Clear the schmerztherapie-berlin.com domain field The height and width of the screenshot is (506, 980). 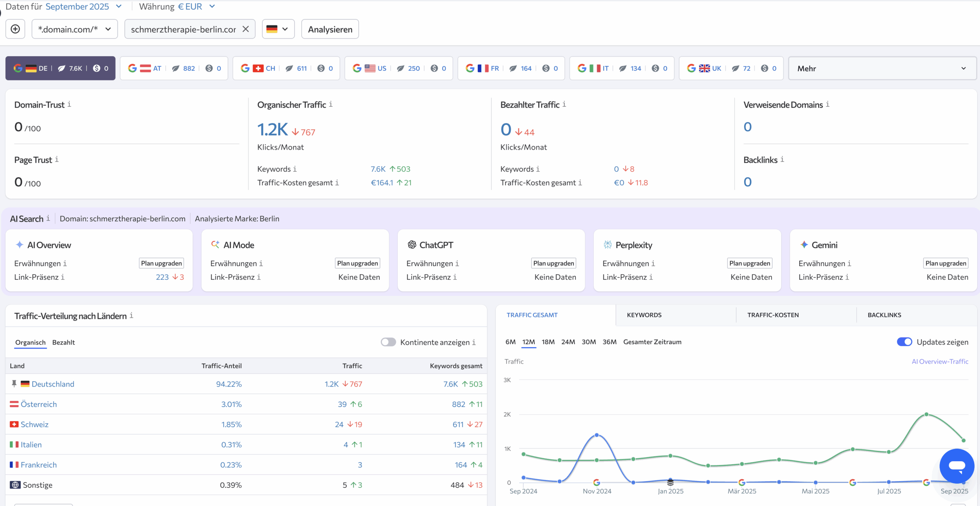point(246,29)
